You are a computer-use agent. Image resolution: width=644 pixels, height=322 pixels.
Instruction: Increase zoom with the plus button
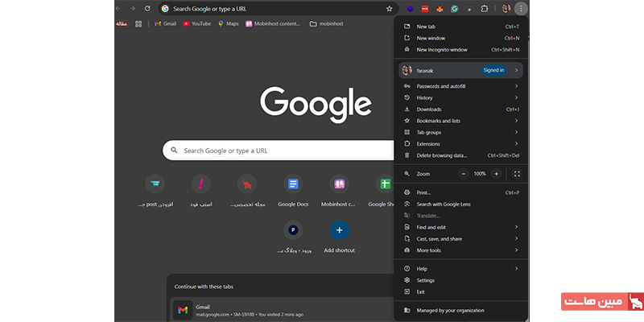(496, 174)
